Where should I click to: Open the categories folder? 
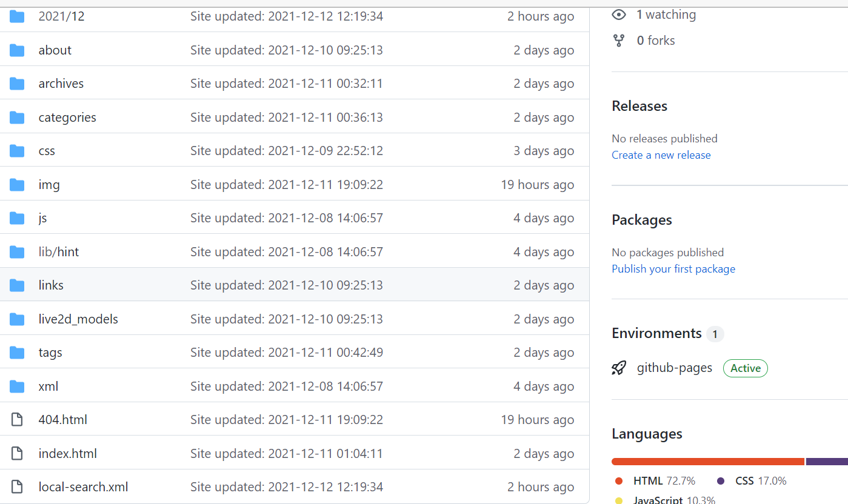coord(67,118)
